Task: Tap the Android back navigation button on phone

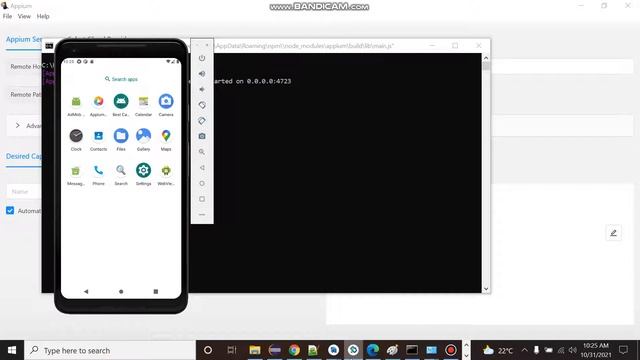Action: coord(86,291)
